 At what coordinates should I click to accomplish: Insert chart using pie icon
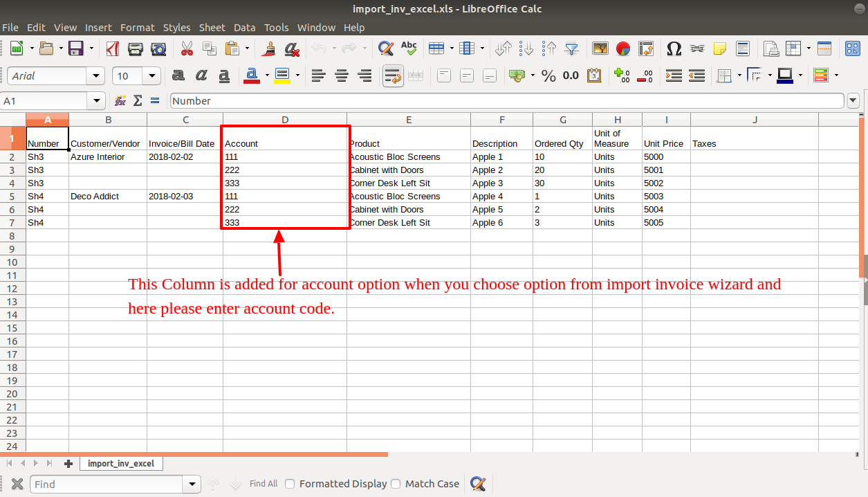(x=623, y=48)
